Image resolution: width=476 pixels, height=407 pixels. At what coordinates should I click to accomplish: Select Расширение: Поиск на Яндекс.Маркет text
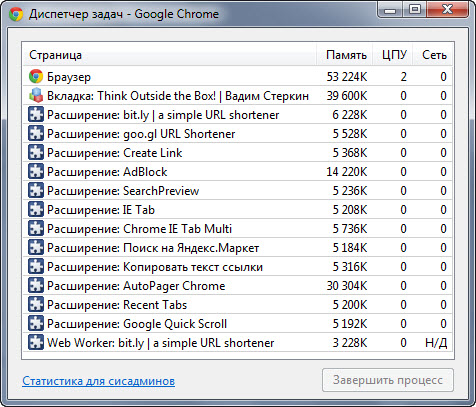click(153, 248)
